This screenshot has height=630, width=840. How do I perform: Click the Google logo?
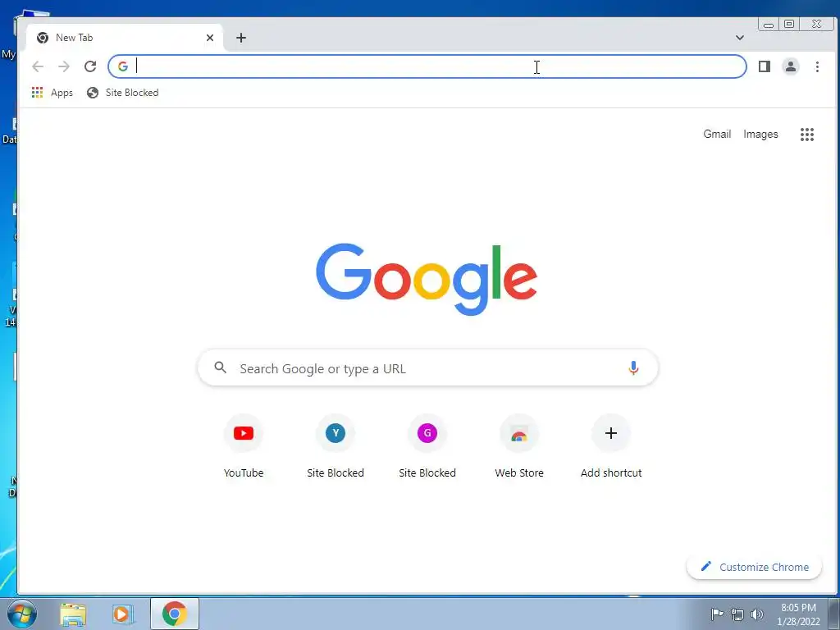427,279
